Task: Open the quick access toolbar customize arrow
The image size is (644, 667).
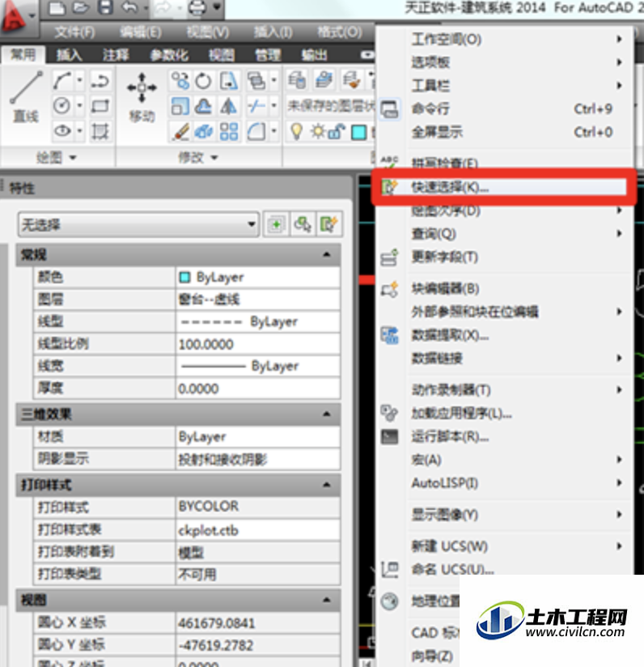Action: pos(217,6)
